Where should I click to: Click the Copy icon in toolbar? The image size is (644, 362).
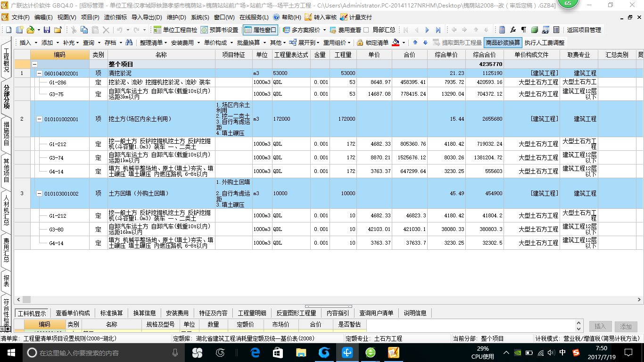tap(84, 30)
